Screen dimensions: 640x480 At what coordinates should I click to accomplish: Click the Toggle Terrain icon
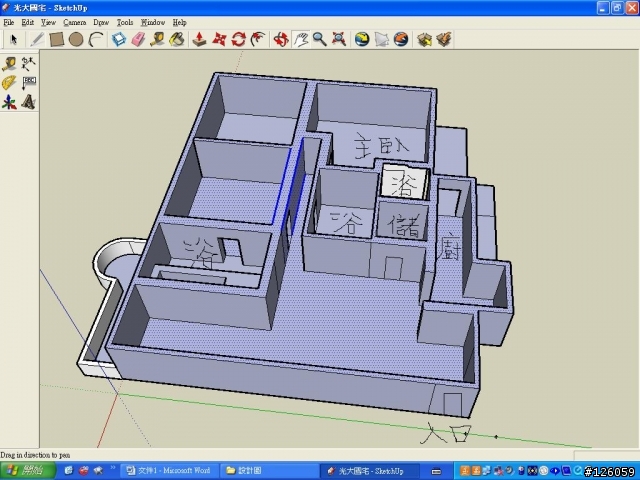coord(382,40)
